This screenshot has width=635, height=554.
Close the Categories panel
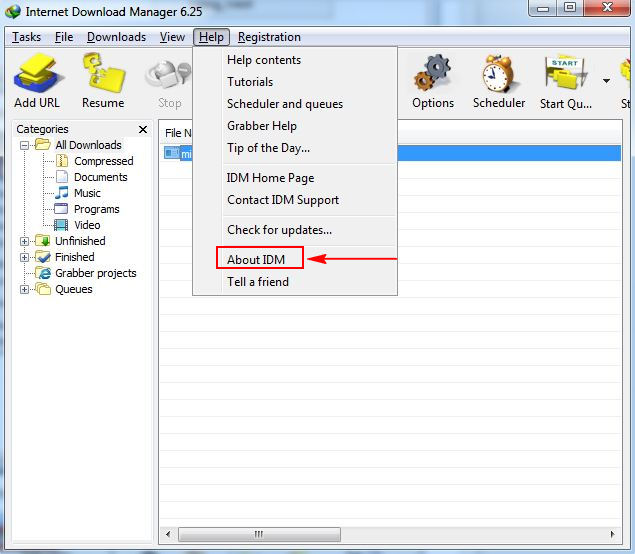coord(143,129)
